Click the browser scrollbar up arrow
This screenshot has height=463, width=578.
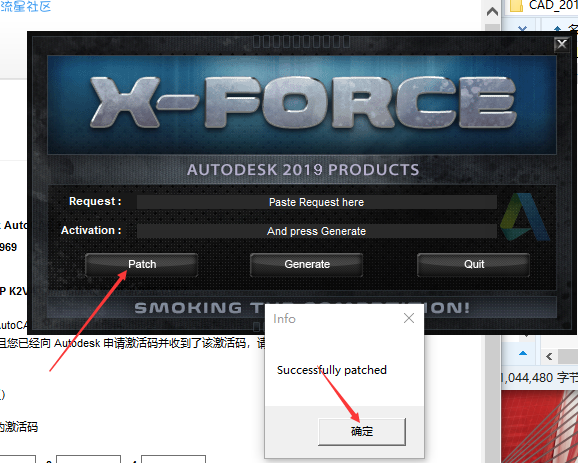(x=492, y=12)
